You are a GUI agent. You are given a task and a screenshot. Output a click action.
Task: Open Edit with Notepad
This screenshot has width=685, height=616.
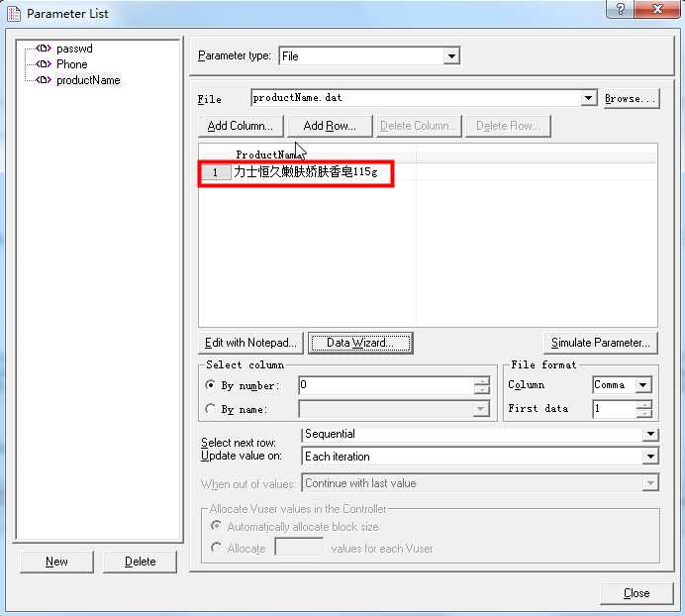250,343
